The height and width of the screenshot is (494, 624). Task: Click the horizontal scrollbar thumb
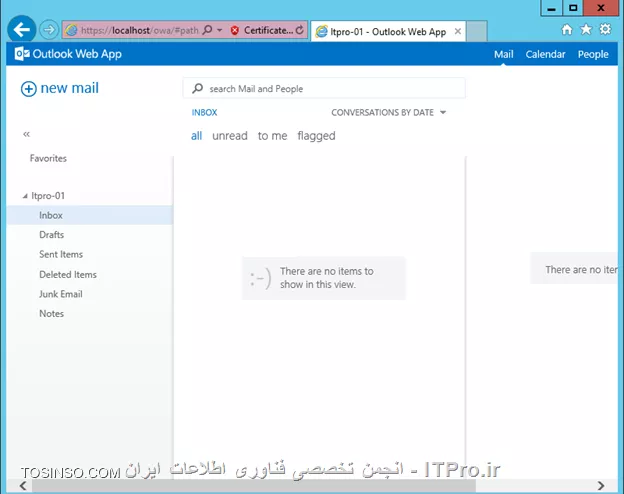tap(254, 486)
